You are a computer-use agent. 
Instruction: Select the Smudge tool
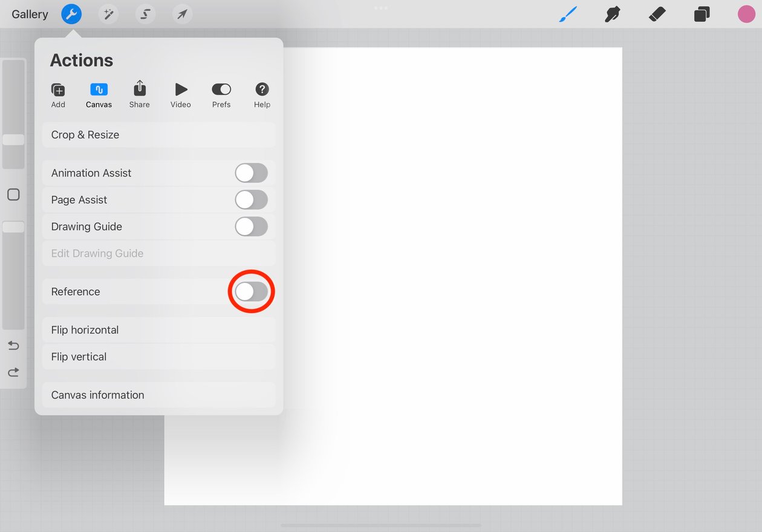coord(613,14)
